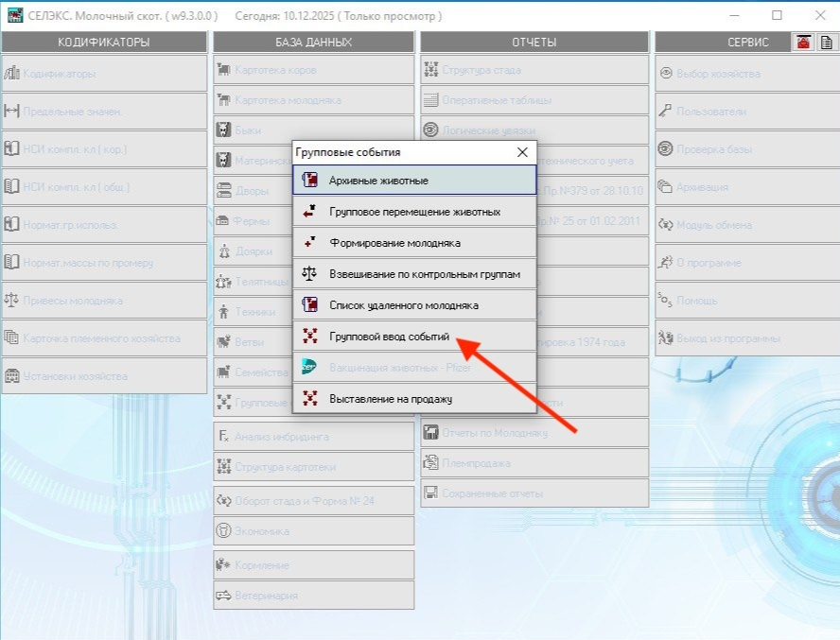The image size is (840, 640).
Task: Open the Фермы button
Action: coord(253,220)
